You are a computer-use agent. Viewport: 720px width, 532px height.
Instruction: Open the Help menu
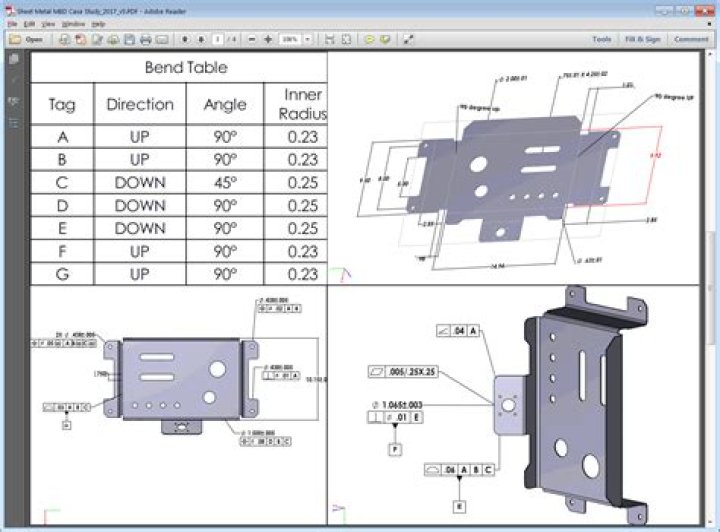(98, 24)
